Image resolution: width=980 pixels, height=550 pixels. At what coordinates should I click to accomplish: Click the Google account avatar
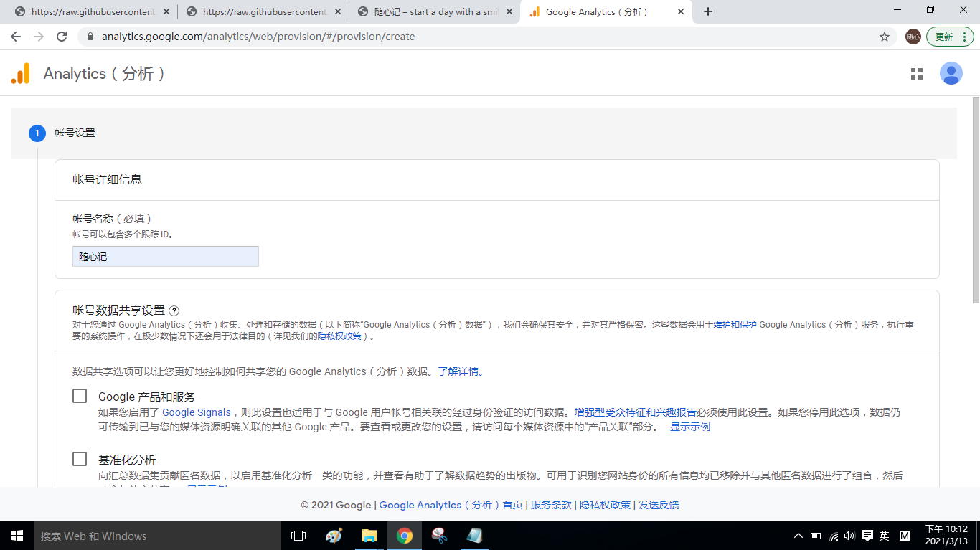click(x=951, y=72)
